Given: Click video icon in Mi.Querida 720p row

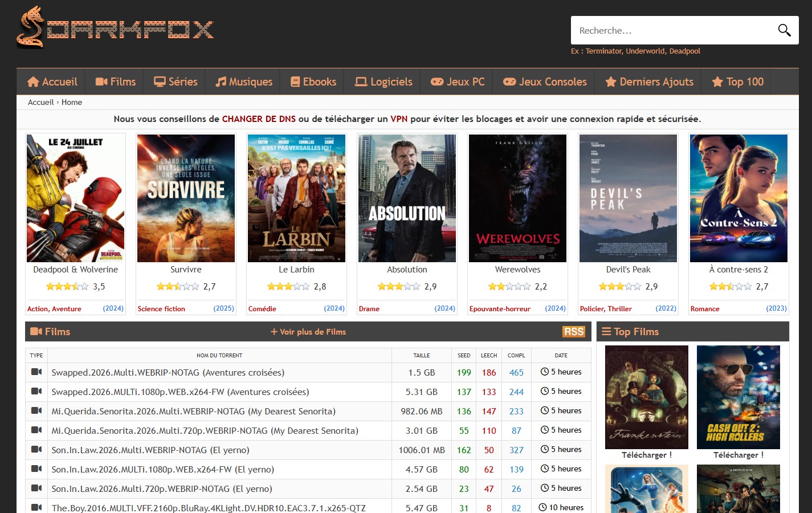Looking at the screenshot, I should click(36, 430).
